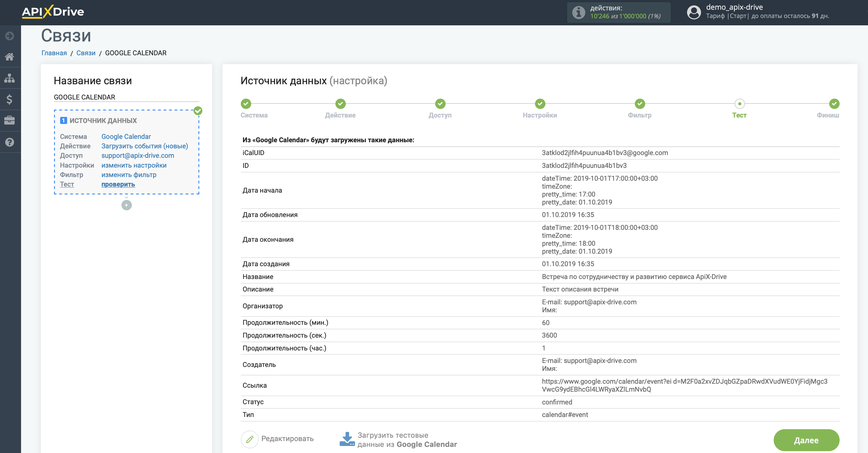The width and height of the screenshot is (868, 453).
Task: Click Связи breadcrumb link
Action: coord(85,53)
